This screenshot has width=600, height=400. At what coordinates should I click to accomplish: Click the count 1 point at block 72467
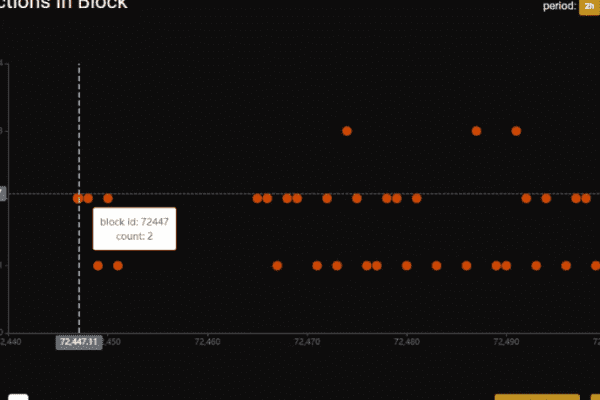(277, 266)
